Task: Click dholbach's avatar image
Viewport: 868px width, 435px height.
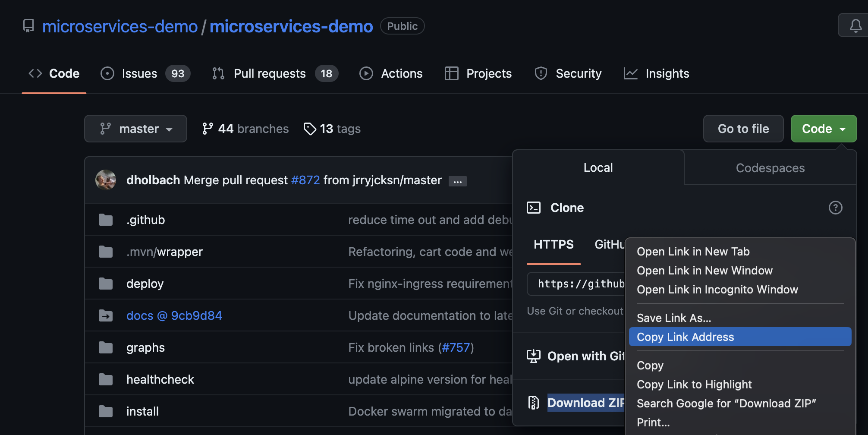Action: click(x=106, y=180)
